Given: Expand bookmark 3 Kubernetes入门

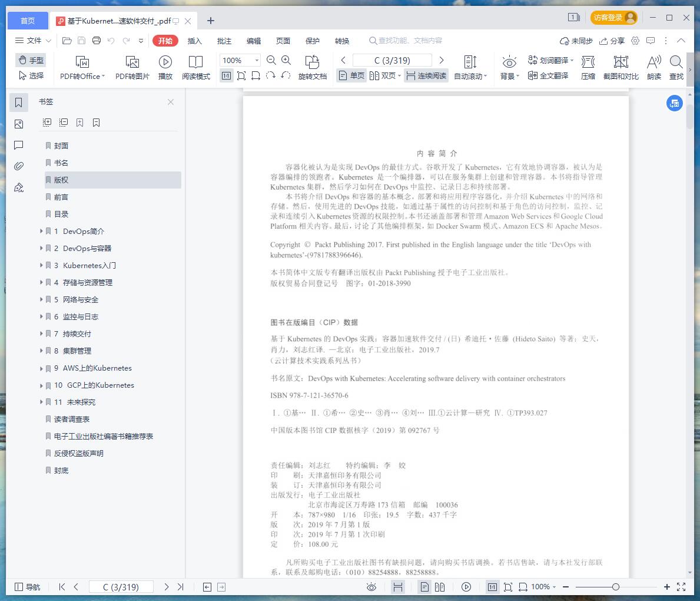Looking at the screenshot, I should coord(41,265).
